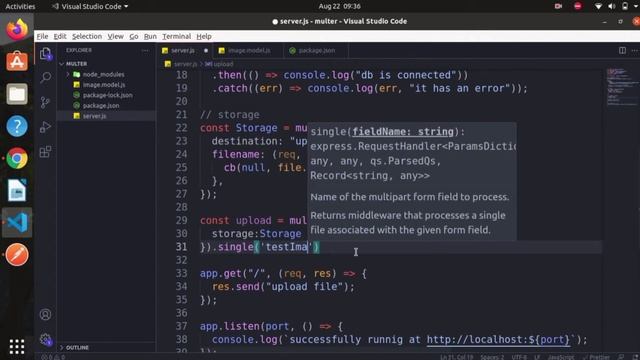
Task: Select package-lock.json in the Explorer
Action: tap(107, 95)
